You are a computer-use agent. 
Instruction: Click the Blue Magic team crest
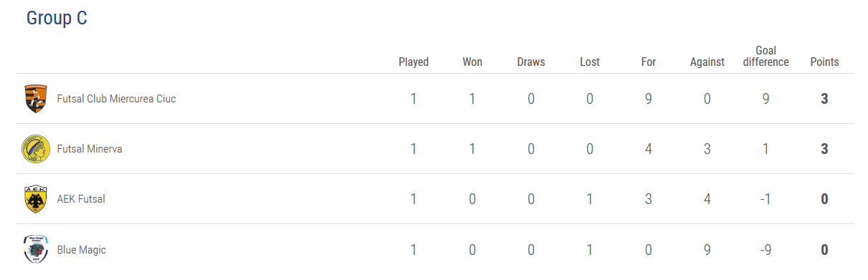tap(35, 249)
